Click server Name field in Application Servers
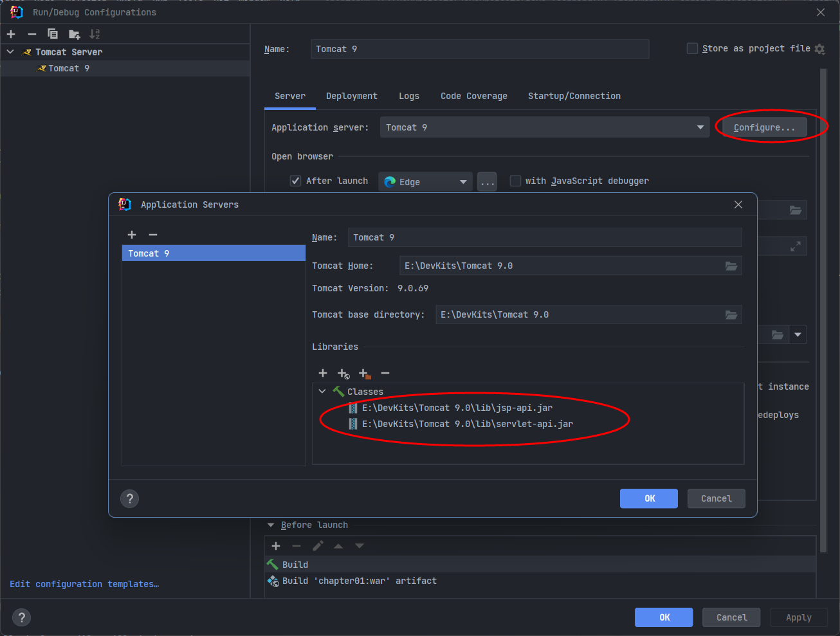840x636 pixels. pyautogui.click(x=545, y=237)
